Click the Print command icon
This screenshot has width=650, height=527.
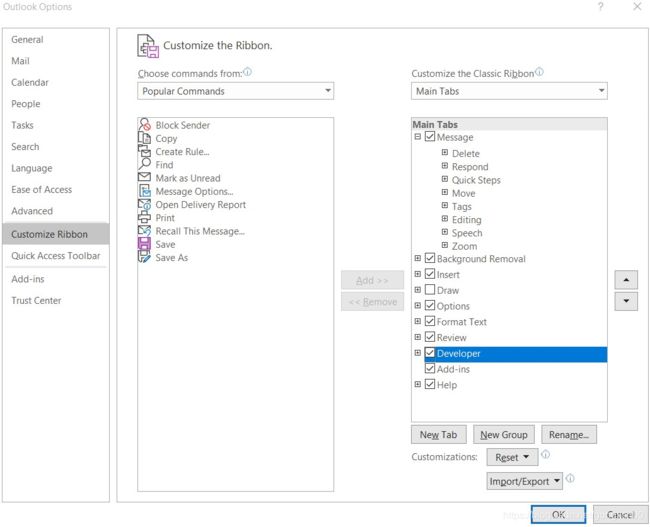pos(144,218)
